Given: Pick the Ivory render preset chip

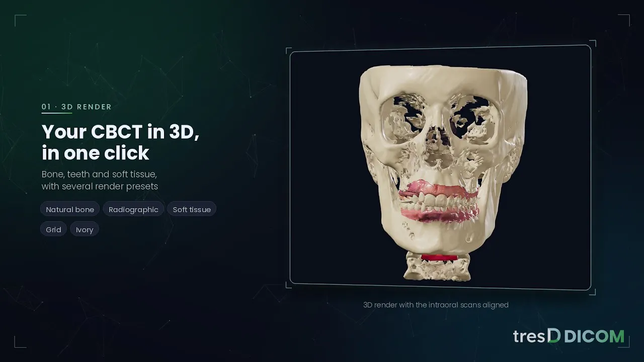Looking at the screenshot, I should point(85,229).
